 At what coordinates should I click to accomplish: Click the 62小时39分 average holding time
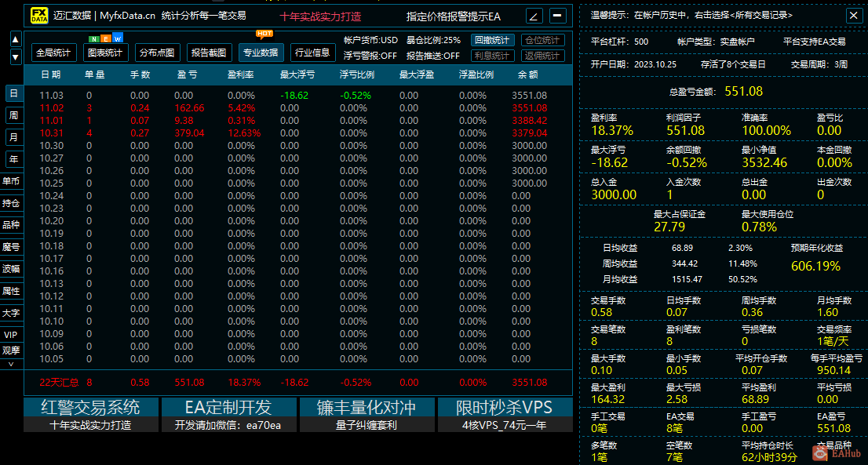[769, 457]
